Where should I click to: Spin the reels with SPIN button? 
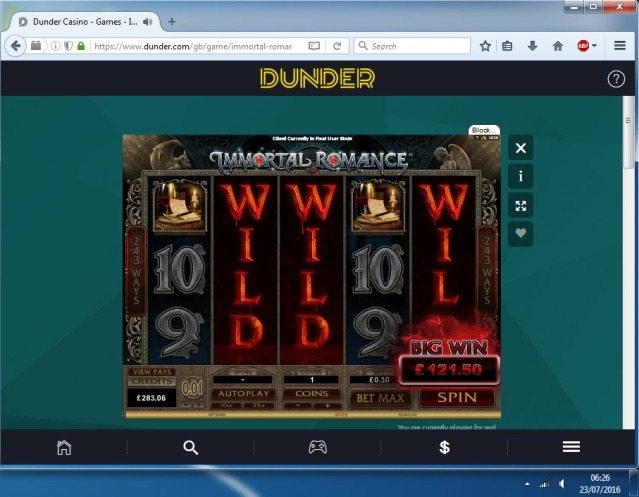click(x=457, y=398)
